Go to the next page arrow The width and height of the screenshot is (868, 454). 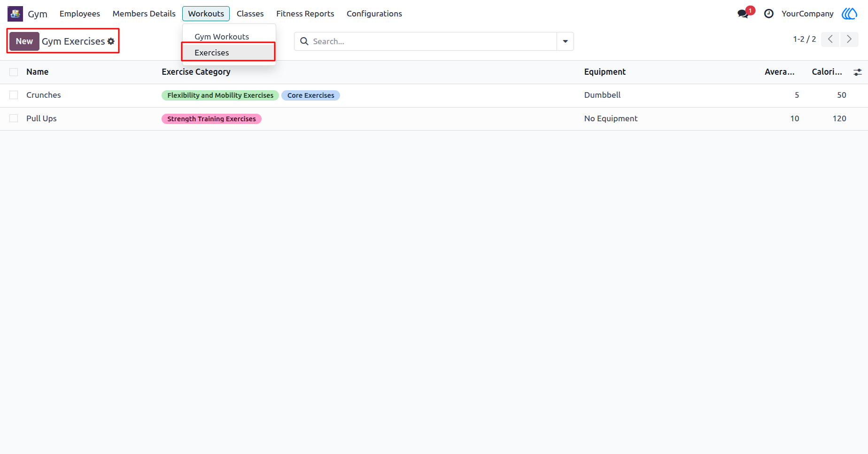pos(849,39)
